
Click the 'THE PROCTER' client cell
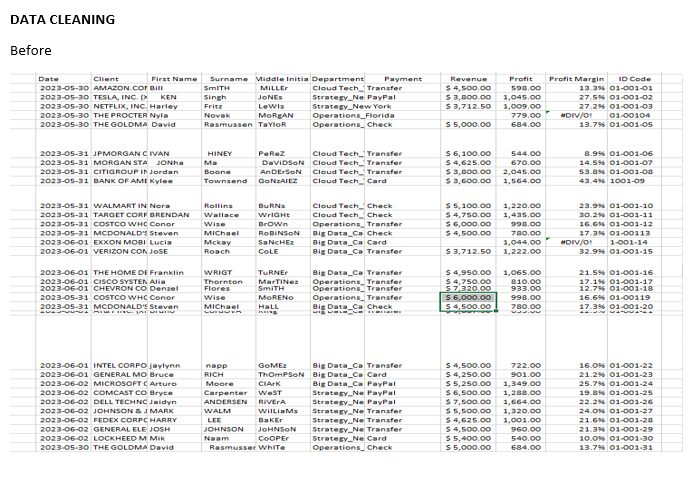[x=120, y=116]
